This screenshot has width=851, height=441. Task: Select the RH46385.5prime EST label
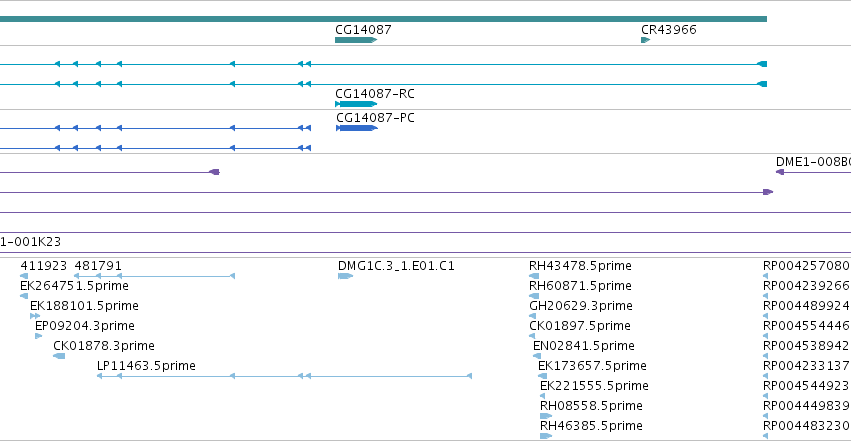click(591, 426)
